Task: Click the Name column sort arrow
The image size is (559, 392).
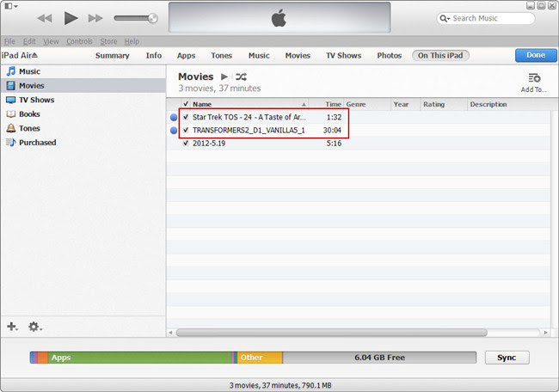Action: pos(304,104)
